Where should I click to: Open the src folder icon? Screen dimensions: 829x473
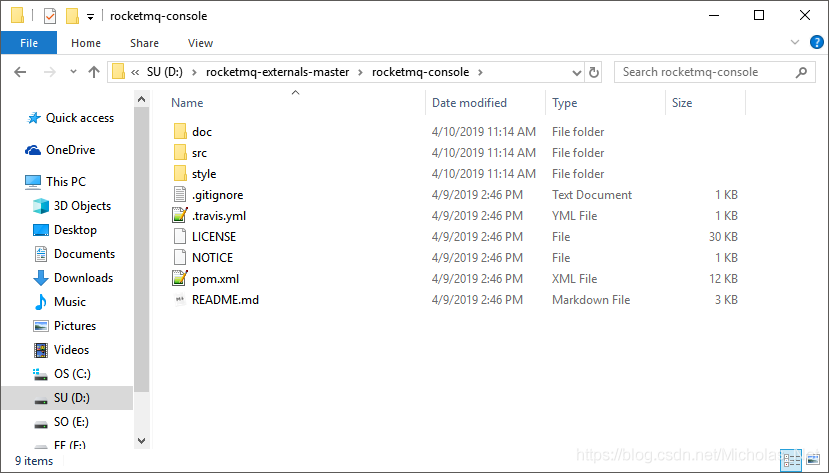tap(180, 153)
